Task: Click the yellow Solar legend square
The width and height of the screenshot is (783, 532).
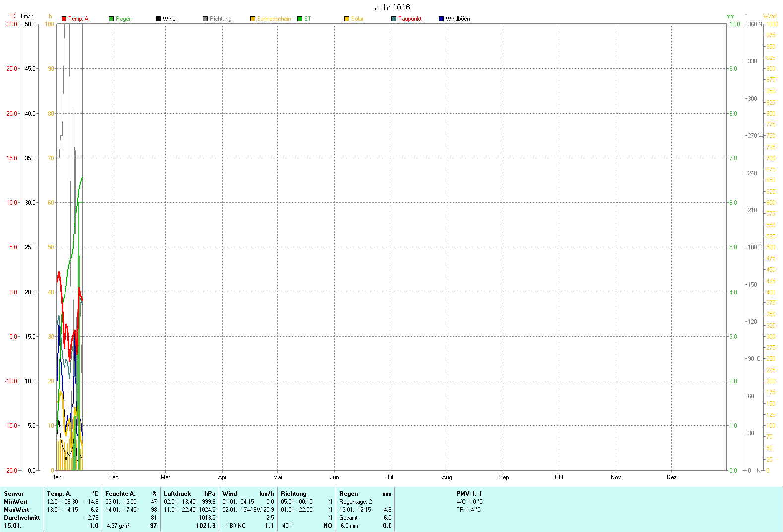Action: pyautogui.click(x=347, y=19)
